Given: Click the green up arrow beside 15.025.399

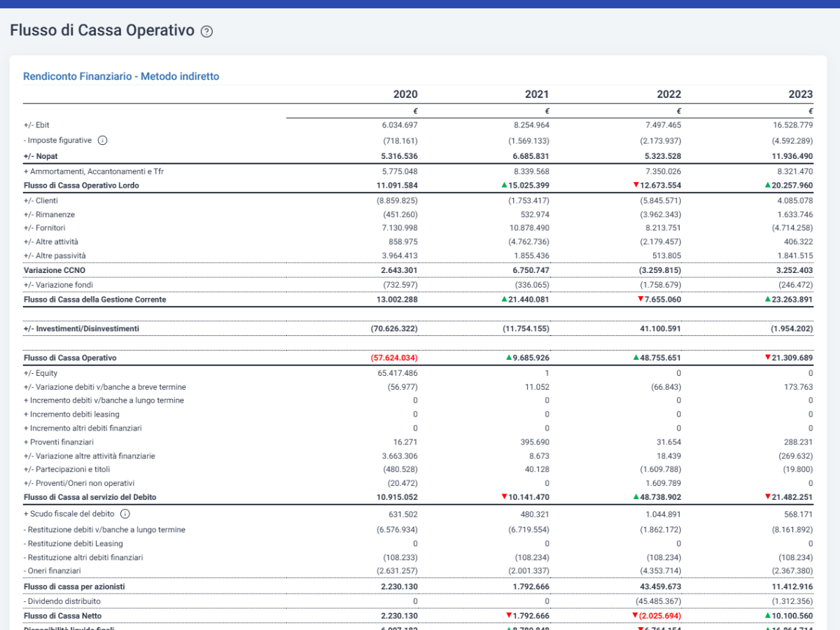Looking at the screenshot, I should (x=504, y=185).
